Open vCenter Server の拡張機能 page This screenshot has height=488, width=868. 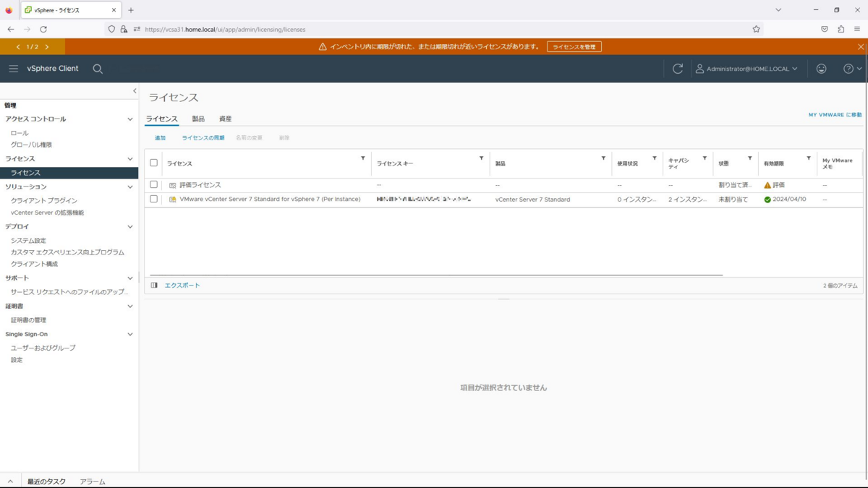(x=47, y=213)
